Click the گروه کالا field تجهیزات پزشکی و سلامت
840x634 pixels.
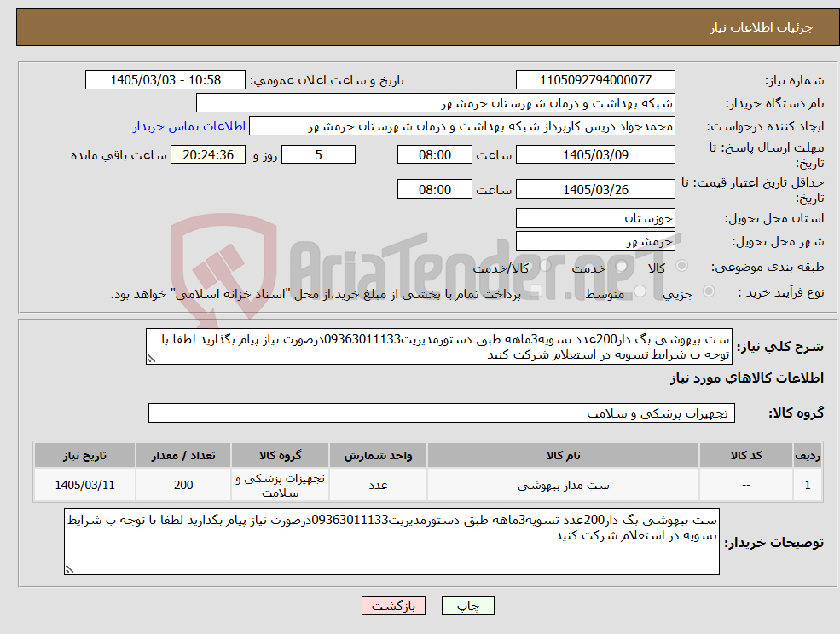[442, 412]
